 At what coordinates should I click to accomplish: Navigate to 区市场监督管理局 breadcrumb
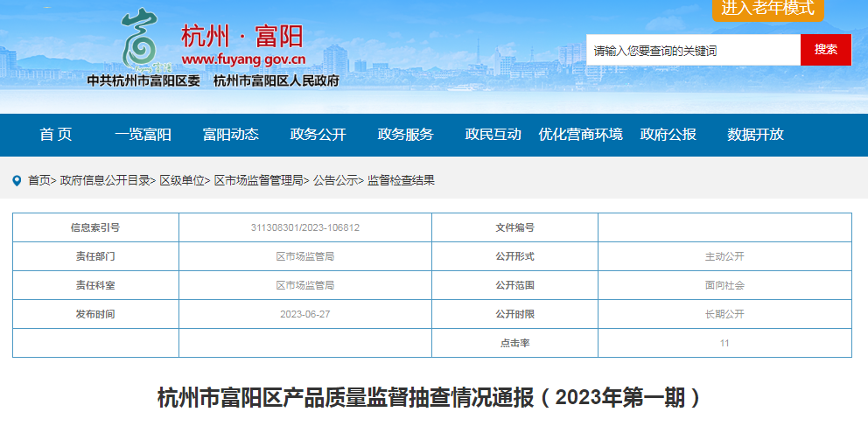[259, 181]
